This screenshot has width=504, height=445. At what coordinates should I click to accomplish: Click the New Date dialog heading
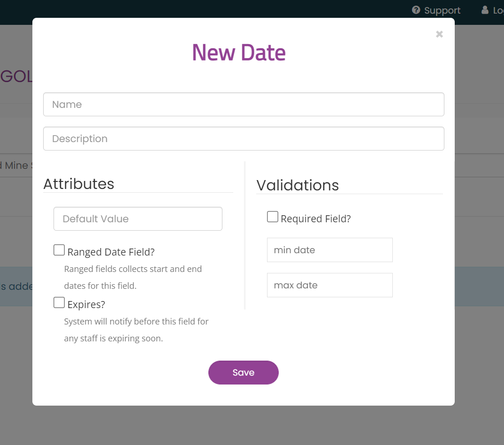pos(239,53)
